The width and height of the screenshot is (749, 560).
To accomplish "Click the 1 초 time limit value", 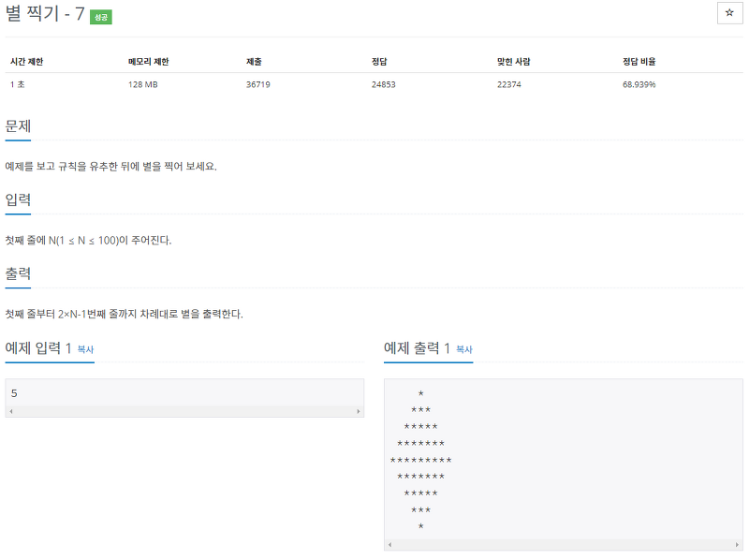I will click(x=17, y=84).
